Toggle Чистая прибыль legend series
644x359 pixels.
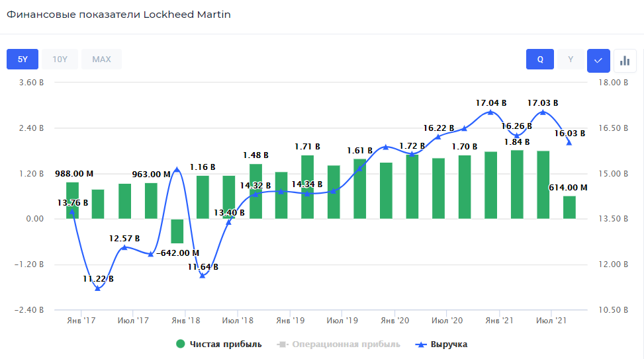click(219, 344)
